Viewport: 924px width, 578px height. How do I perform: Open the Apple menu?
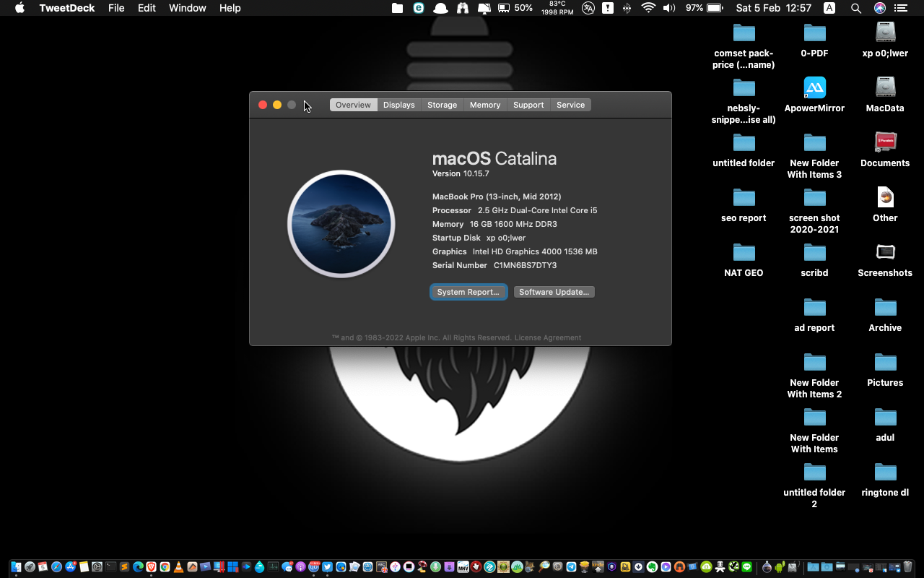[x=19, y=8]
